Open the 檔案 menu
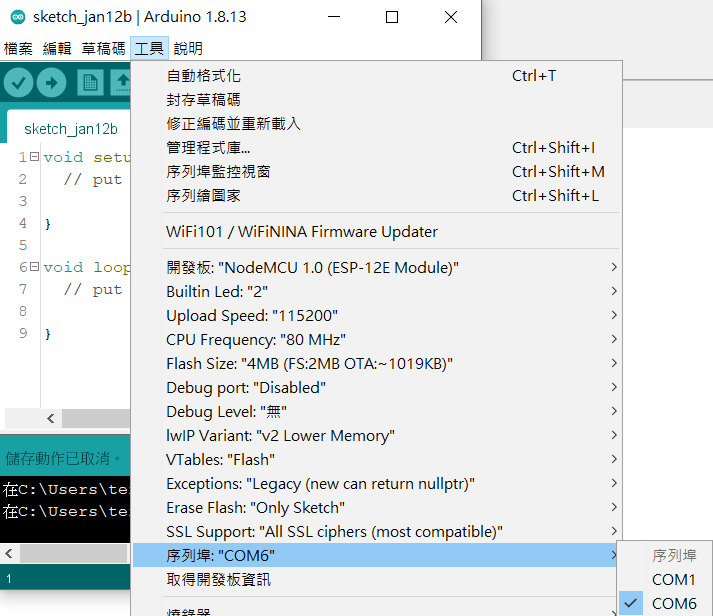This screenshot has height=616, width=713. (x=18, y=48)
